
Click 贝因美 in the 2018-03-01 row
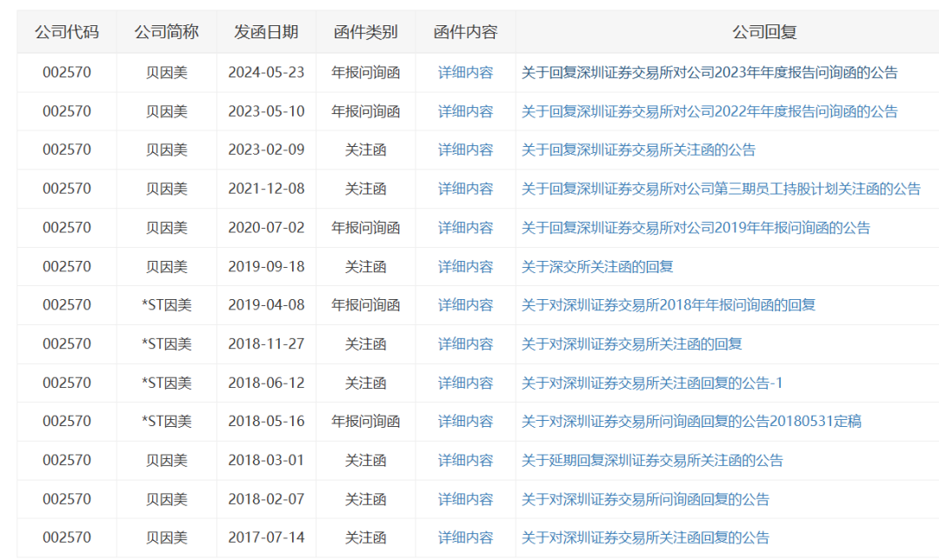[x=166, y=460]
